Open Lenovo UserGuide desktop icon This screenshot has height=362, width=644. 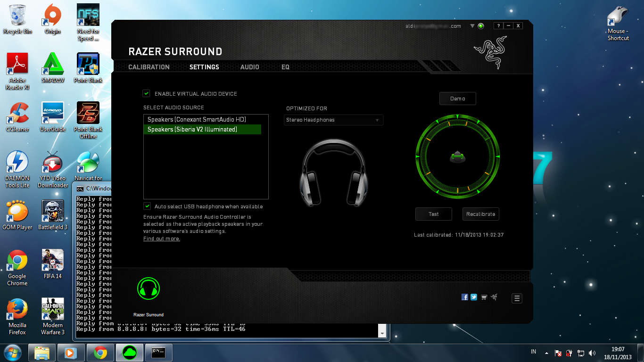pos(52,117)
